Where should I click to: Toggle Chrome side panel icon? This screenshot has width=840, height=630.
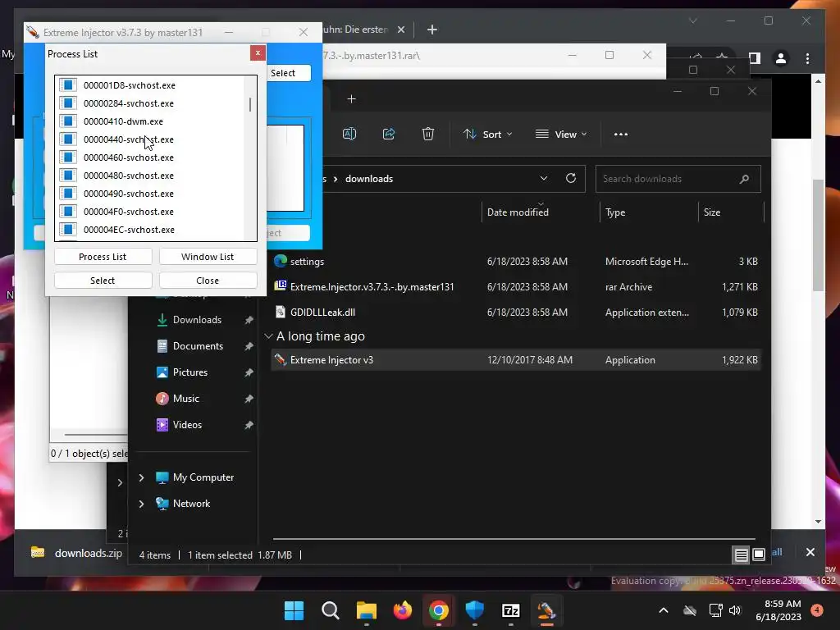[x=755, y=58]
